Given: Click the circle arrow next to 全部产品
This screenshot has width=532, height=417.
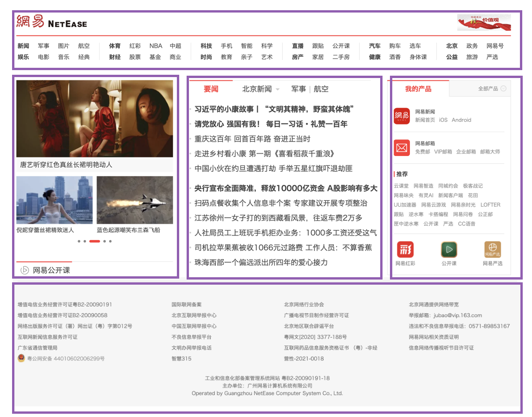Looking at the screenshot, I should tap(504, 89).
